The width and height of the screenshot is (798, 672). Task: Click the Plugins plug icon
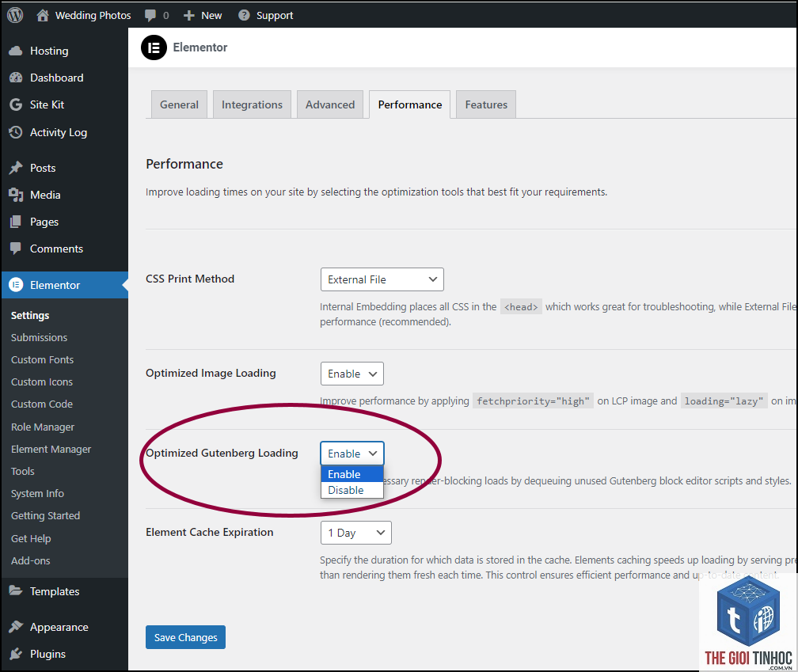[x=16, y=654]
